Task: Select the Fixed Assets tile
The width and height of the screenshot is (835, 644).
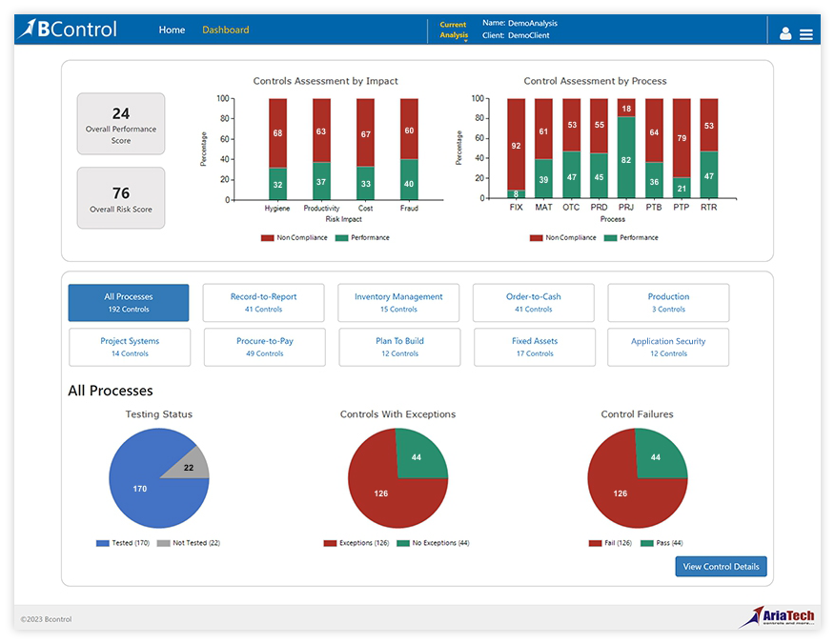Action: (x=535, y=347)
